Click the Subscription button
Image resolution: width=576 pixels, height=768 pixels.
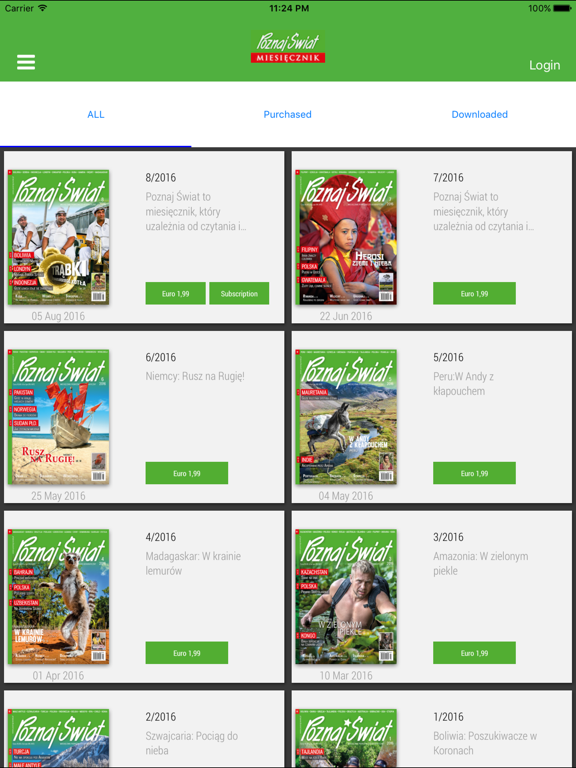[239, 293]
